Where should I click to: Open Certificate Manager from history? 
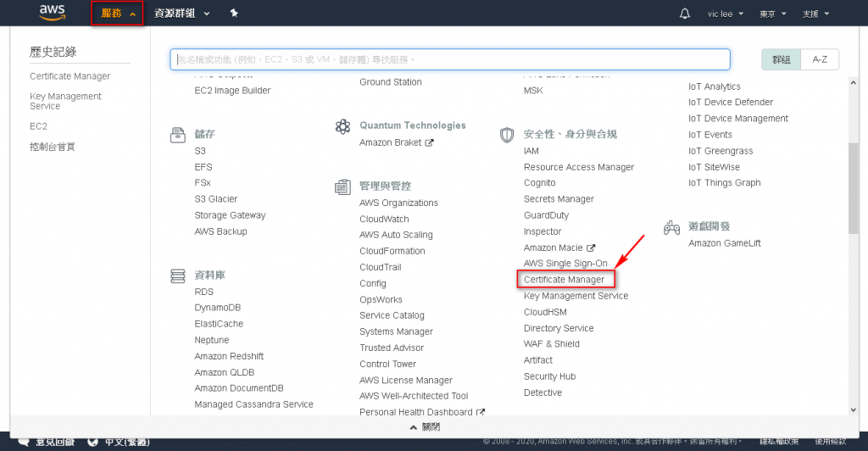[x=70, y=76]
